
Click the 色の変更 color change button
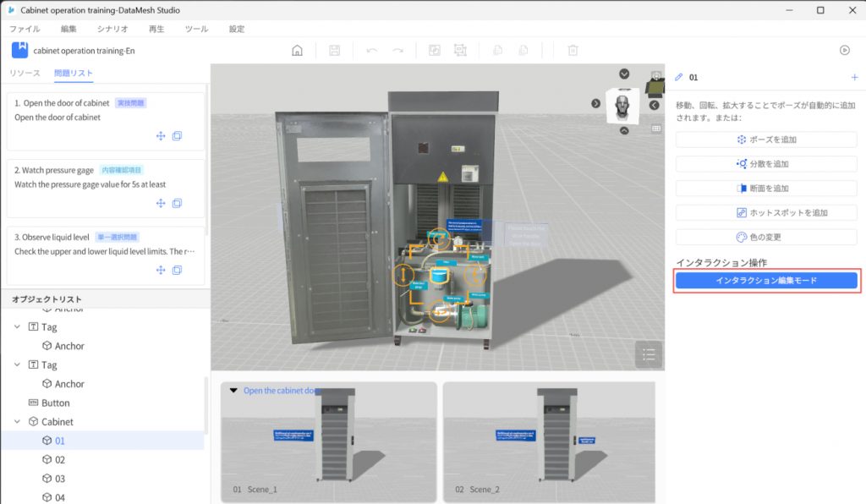click(x=766, y=238)
